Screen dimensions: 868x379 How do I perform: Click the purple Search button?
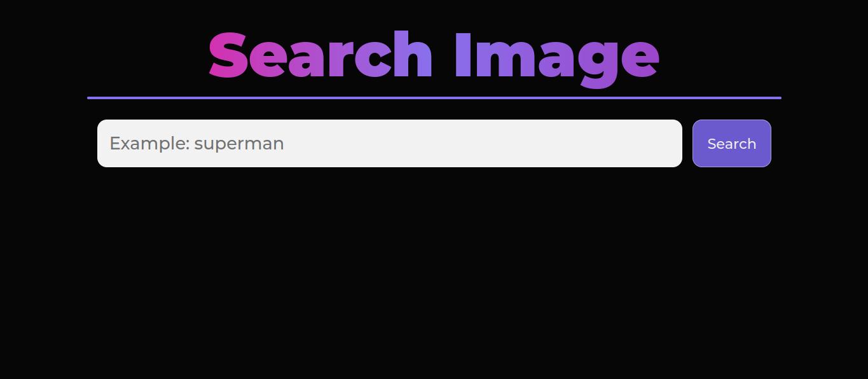pos(731,144)
